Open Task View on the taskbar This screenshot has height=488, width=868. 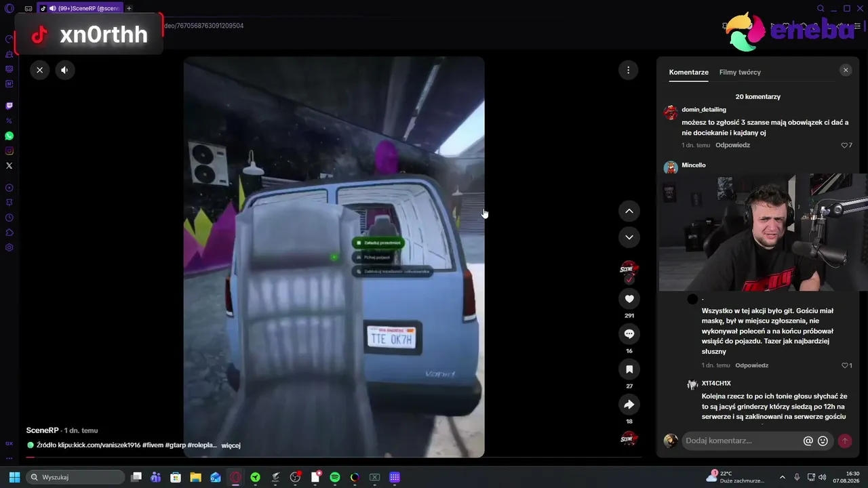[136, 477]
